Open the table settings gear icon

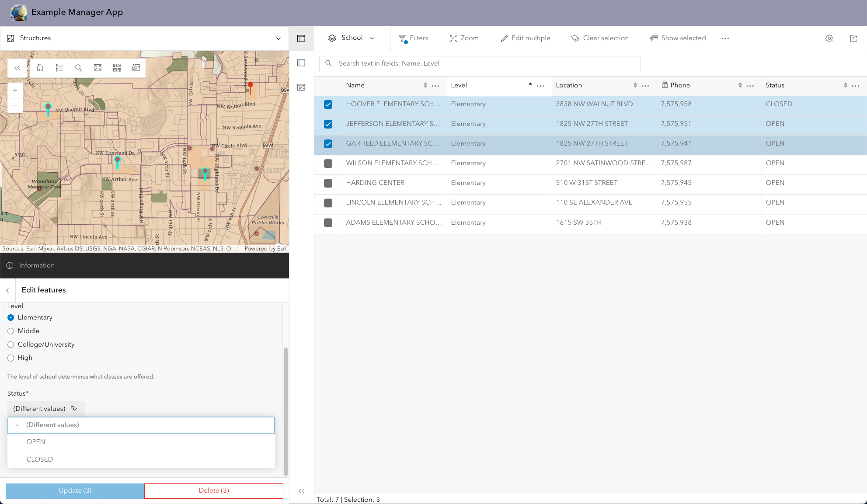click(829, 38)
